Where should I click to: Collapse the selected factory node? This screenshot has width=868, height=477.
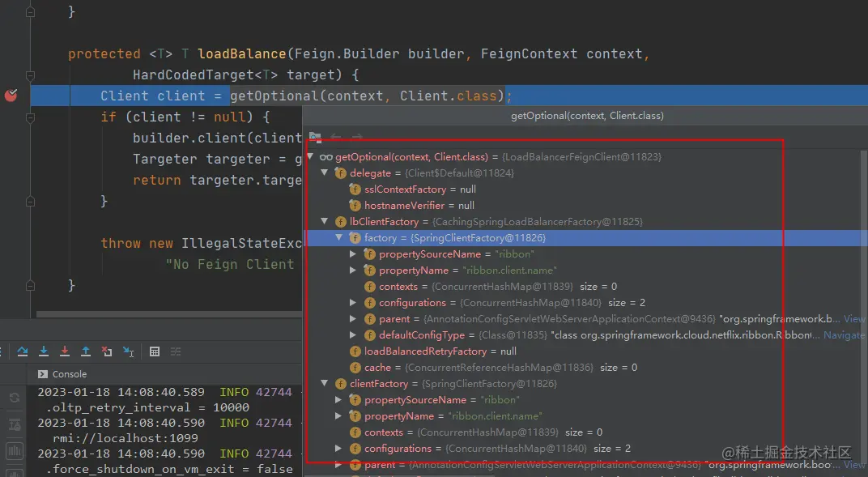tap(339, 237)
